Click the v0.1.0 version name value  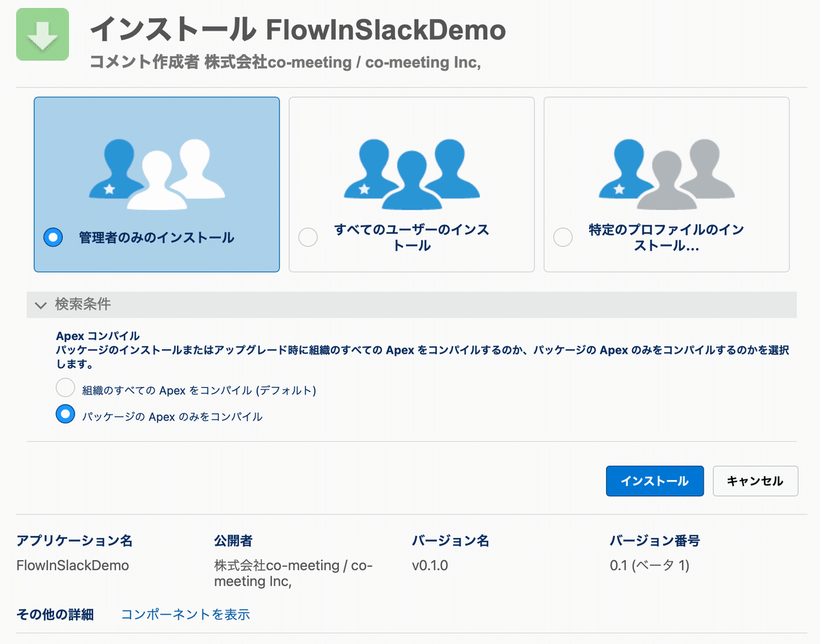pyautogui.click(x=430, y=565)
